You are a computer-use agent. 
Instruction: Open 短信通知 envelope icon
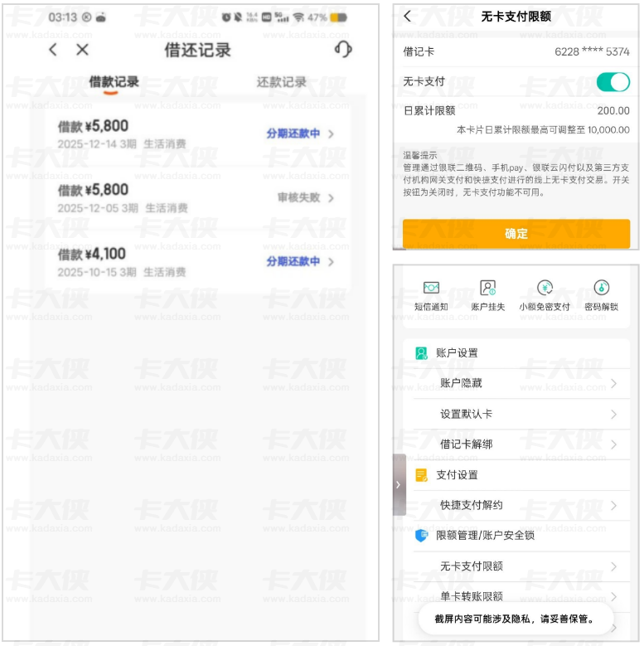(x=431, y=288)
